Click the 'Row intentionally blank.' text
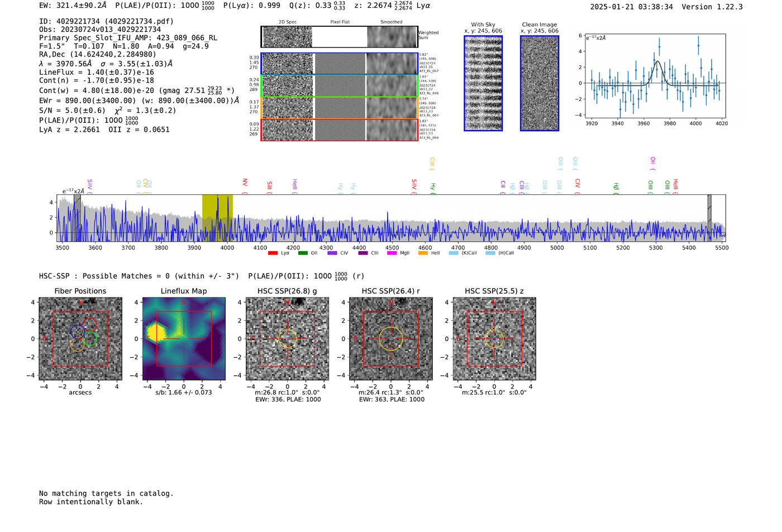 (91, 502)
